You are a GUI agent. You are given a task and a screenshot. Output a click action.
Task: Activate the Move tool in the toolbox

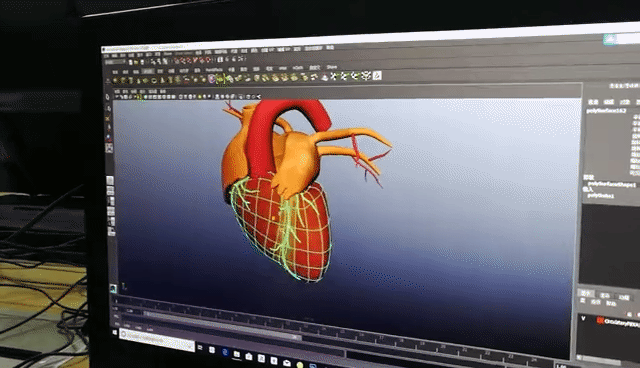click(109, 127)
